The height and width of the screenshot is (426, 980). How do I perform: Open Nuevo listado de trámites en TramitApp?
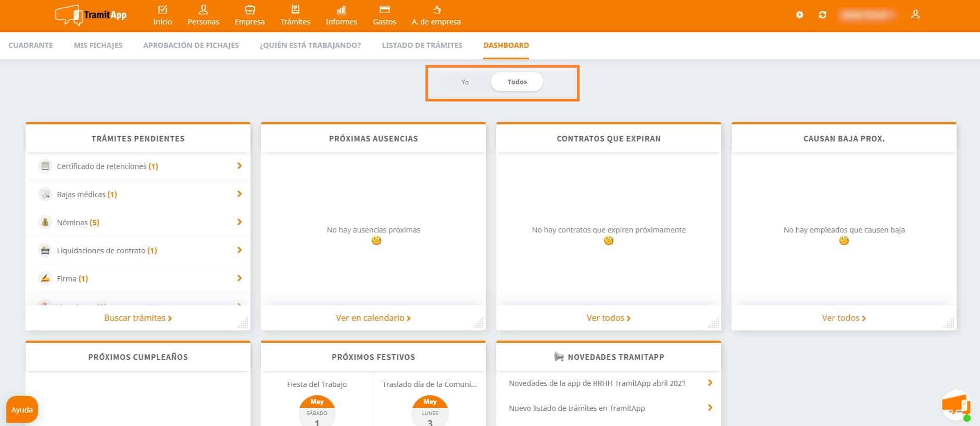577,408
